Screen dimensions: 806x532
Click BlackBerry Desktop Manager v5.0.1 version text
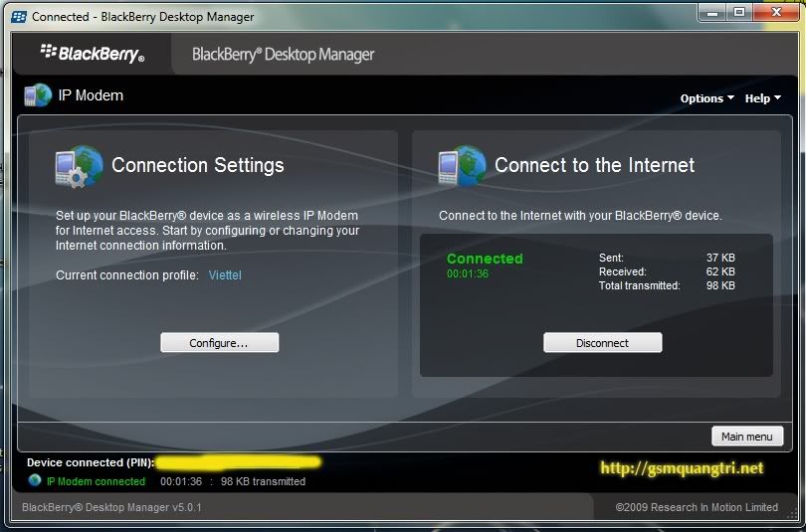(x=111, y=507)
